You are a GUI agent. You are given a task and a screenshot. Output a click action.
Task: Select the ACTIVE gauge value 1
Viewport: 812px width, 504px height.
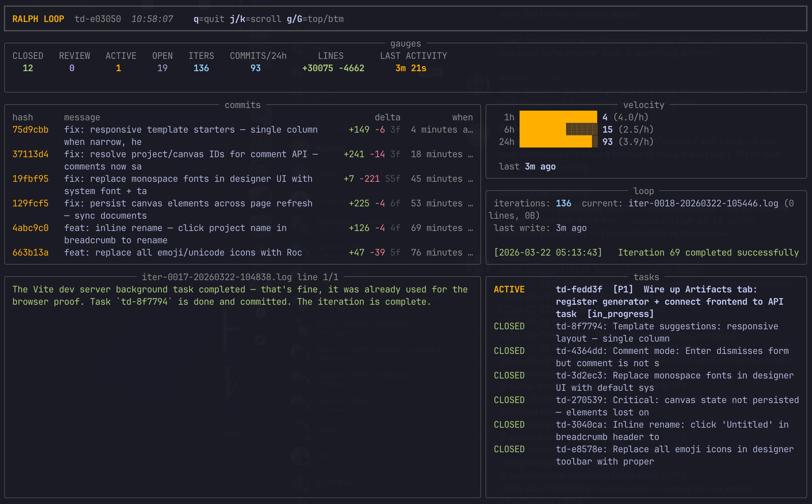click(118, 68)
